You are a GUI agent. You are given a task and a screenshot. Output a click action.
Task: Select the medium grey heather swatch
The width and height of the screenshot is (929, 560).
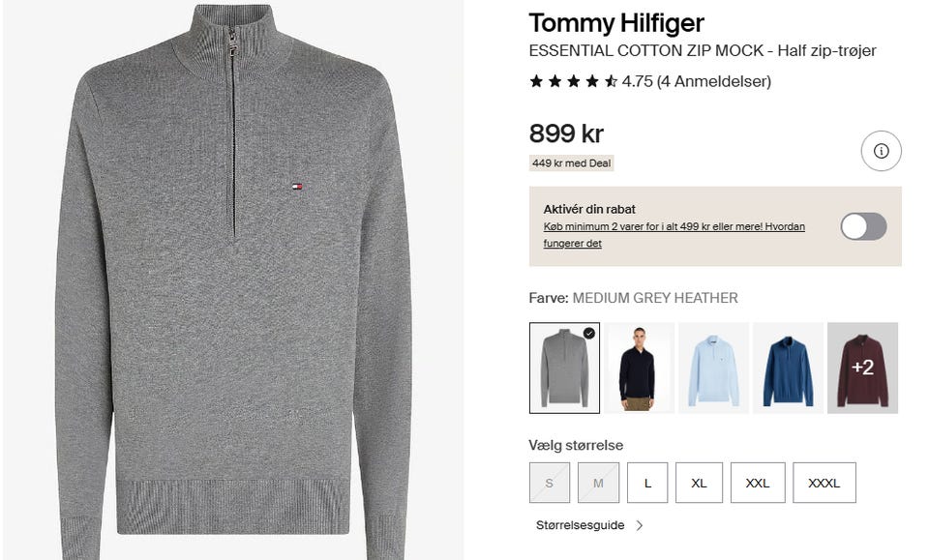(x=564, y=368)
